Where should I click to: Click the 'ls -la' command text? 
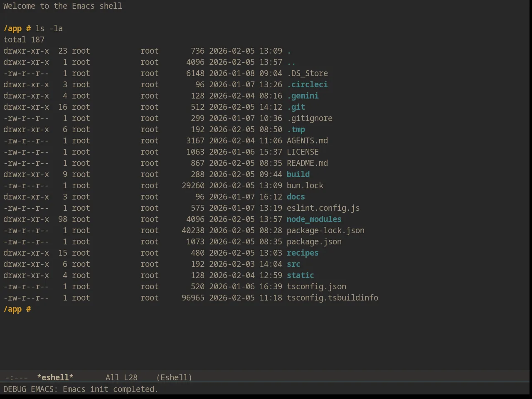(x=49, y=28)
